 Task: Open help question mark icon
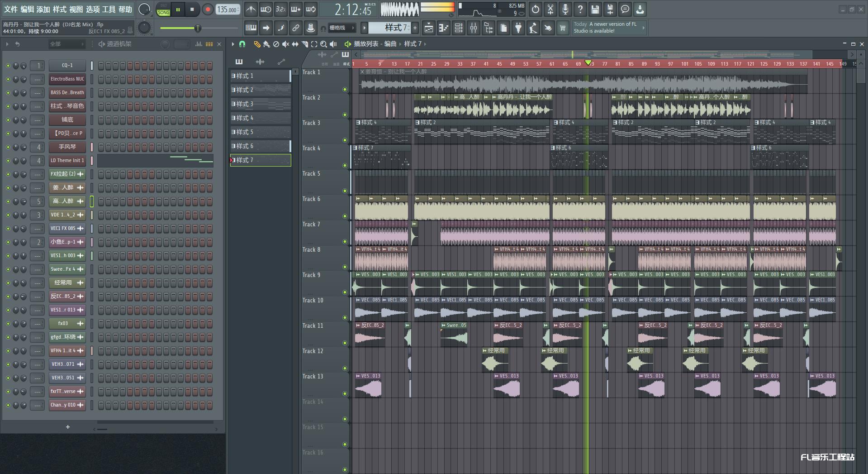pyautogui.click(x=580, y=9)
